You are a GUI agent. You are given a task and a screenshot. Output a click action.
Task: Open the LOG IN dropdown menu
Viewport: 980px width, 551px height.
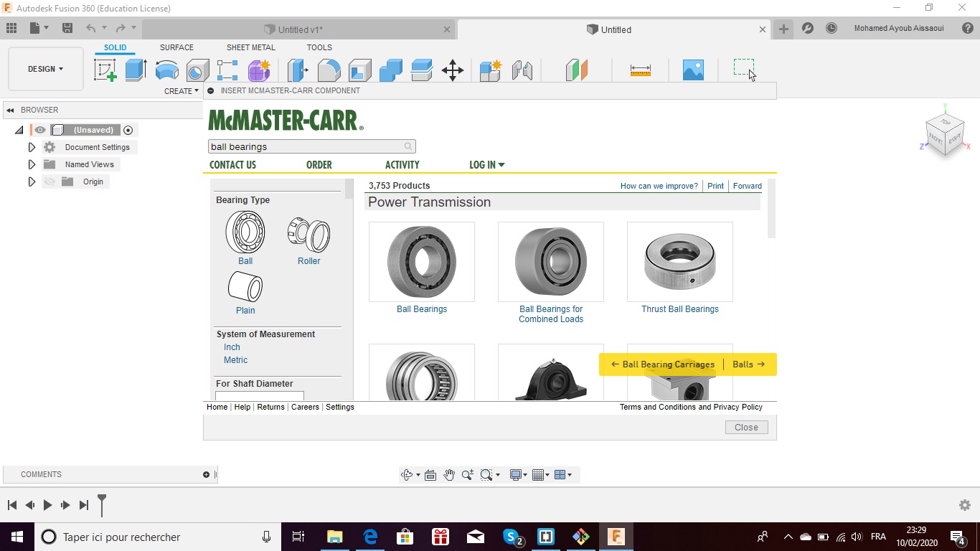(487, 165)
